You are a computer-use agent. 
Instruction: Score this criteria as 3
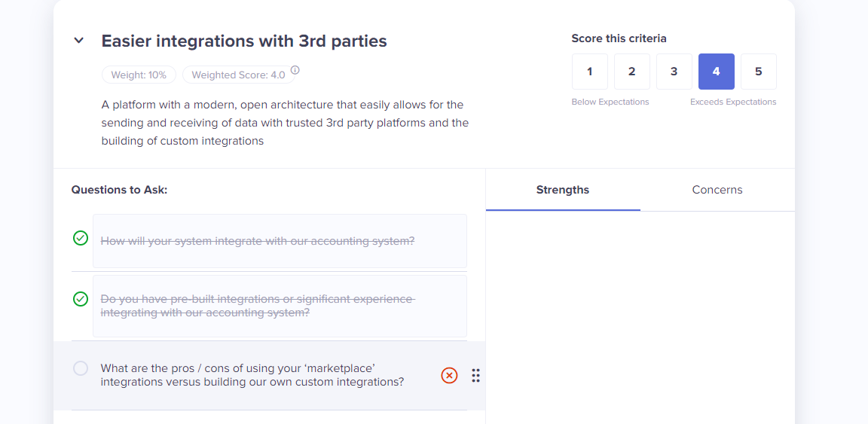(674, 72)
